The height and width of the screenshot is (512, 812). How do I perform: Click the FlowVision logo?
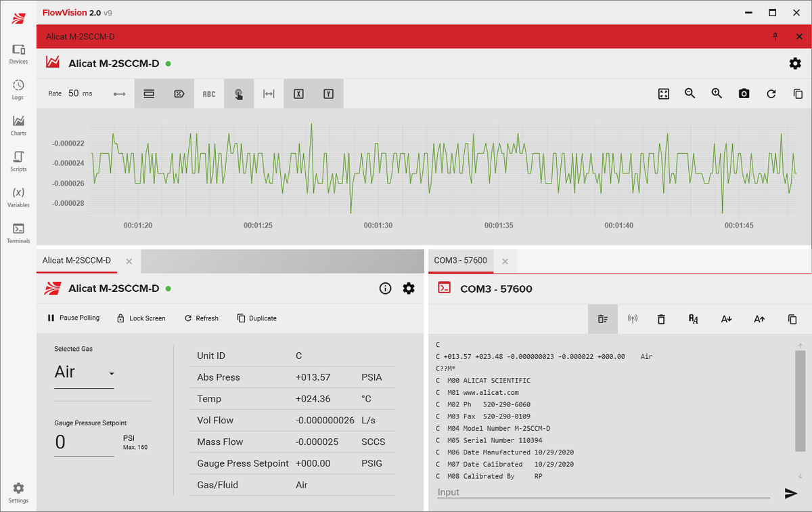tap(18, 18)
